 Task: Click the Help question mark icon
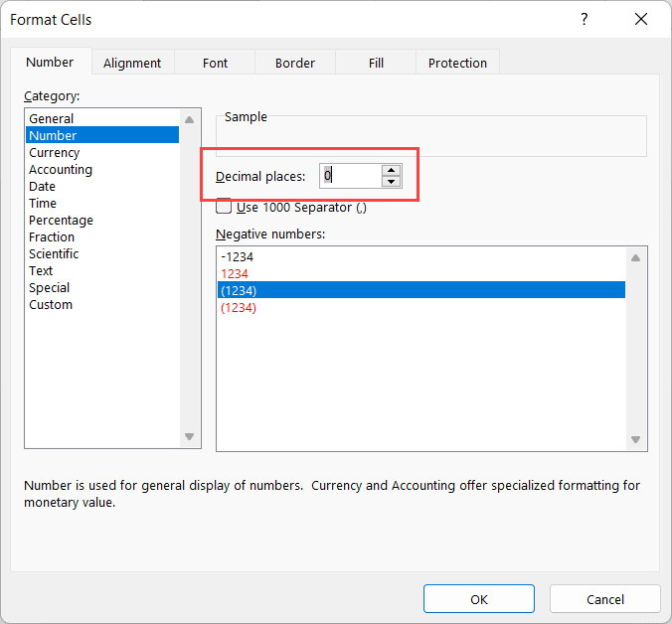[x=584, y=20]
